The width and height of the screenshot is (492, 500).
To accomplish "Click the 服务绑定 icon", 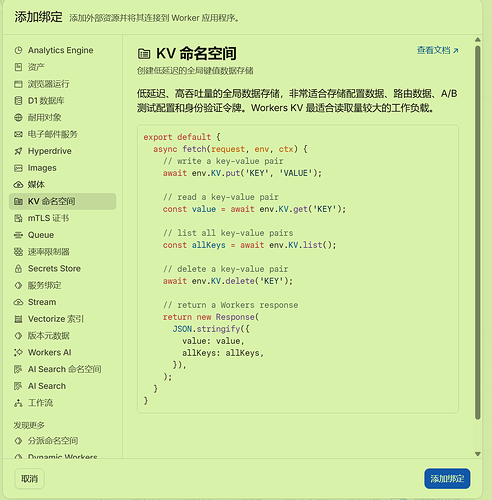I will pyautogui.click(x=18, y=285).
